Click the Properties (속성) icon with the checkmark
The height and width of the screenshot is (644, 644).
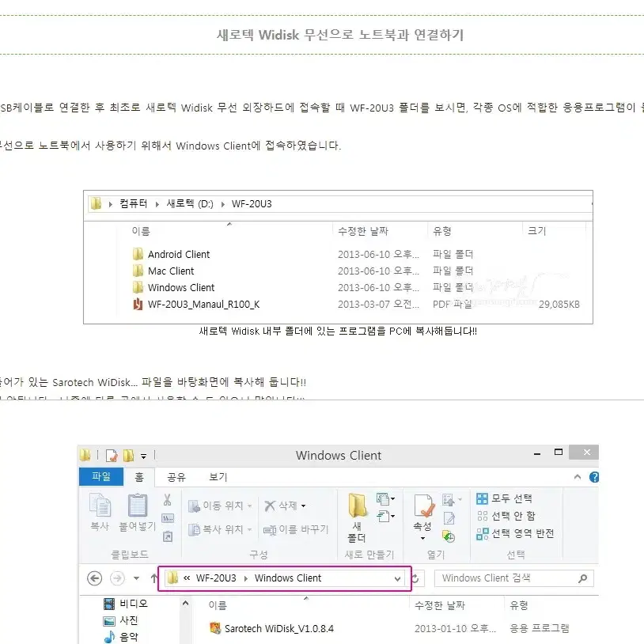pyautogui.click(x=424, y=506)
